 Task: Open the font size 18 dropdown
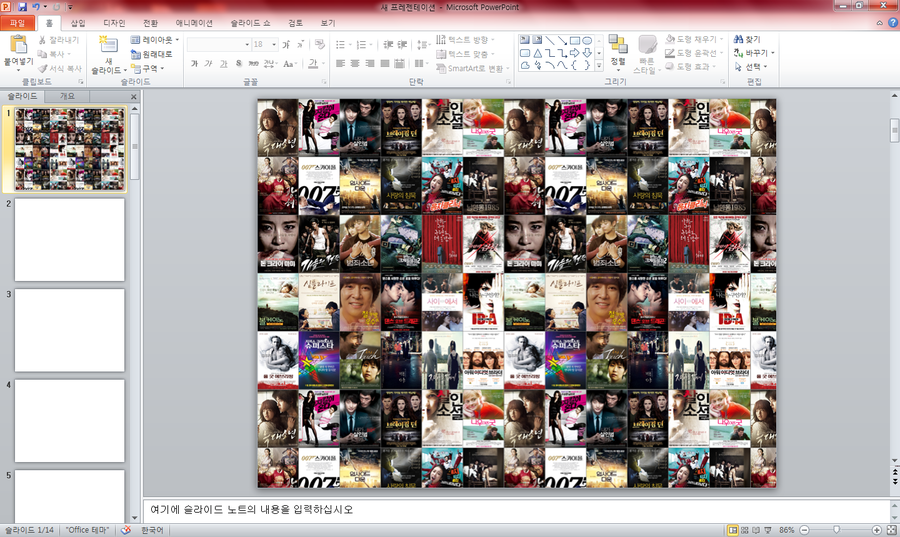pos(274,44)
